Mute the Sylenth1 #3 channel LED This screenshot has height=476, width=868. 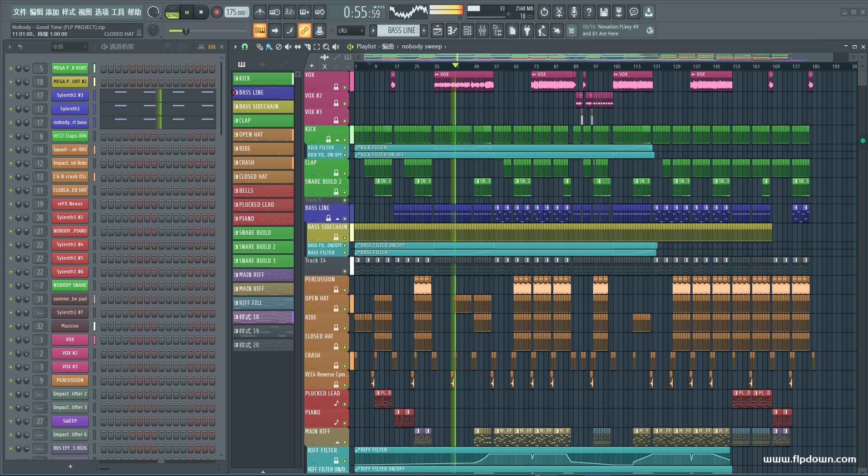point(11,95)
